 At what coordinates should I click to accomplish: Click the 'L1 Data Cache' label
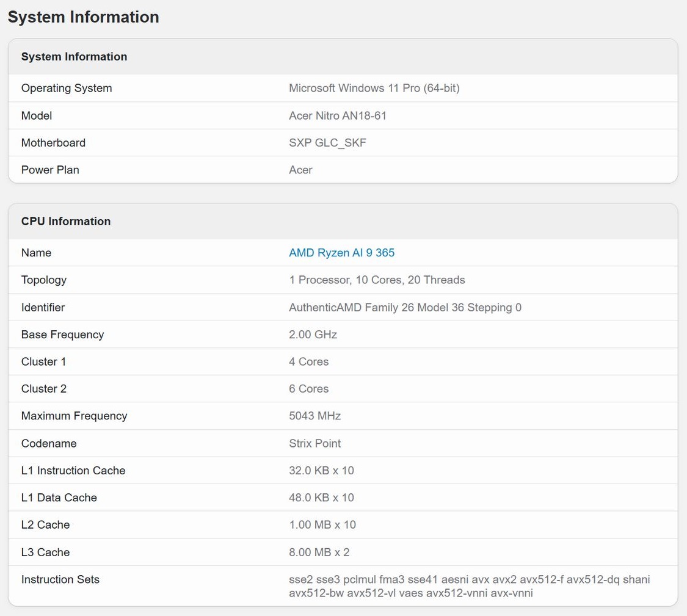click(x=59, y=498)
